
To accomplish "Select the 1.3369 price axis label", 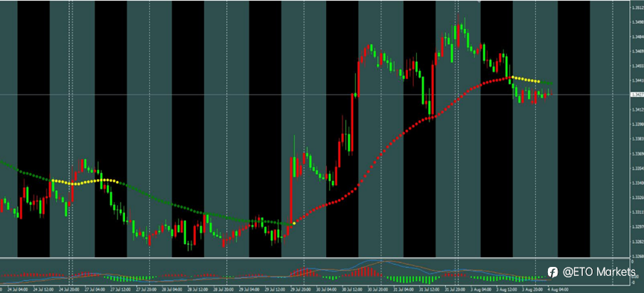I will [x=638, y=154].
